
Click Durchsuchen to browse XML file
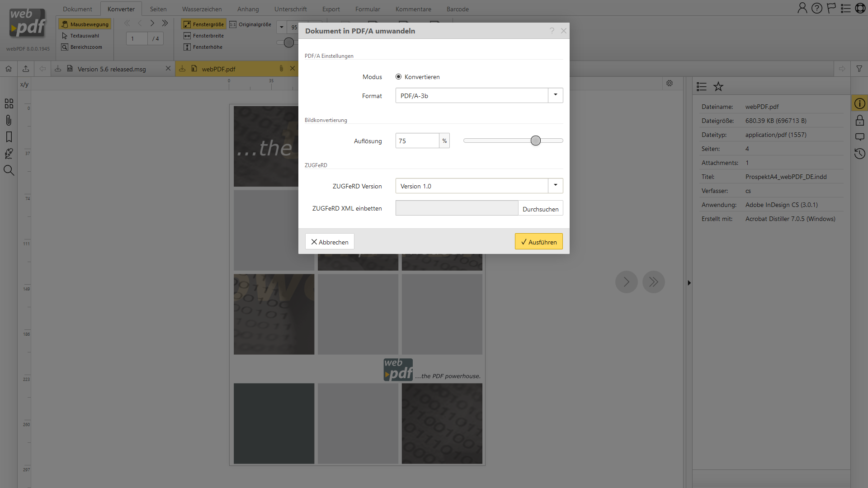coord(540,209)
